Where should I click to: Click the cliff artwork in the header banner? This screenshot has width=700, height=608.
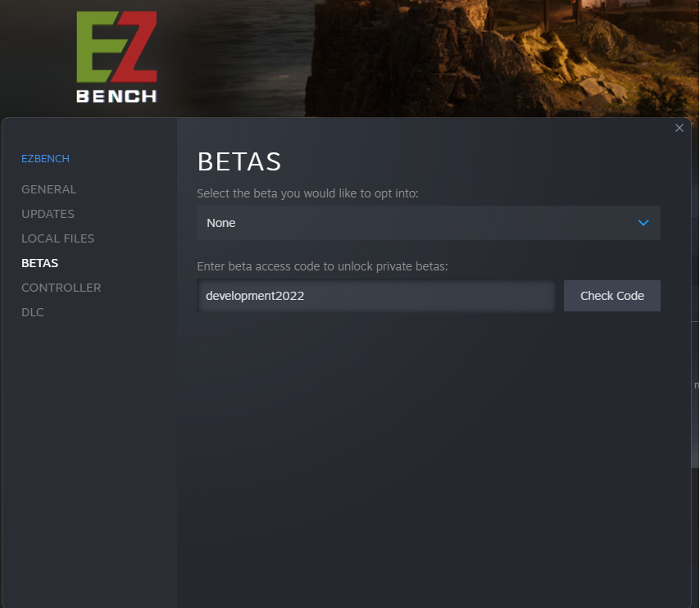(x=500, y=58)
